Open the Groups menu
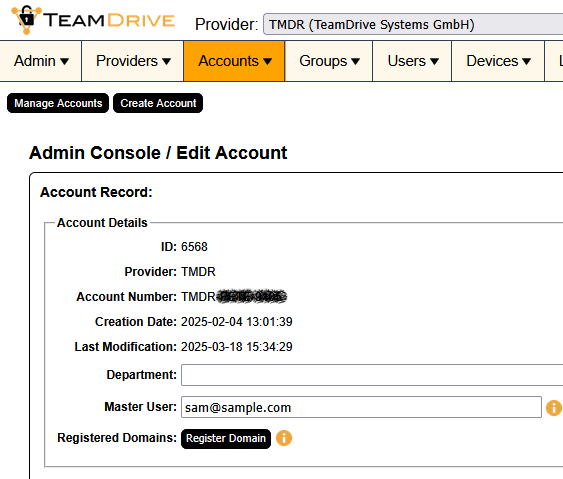563x479 pixels. tap(329, 61)
